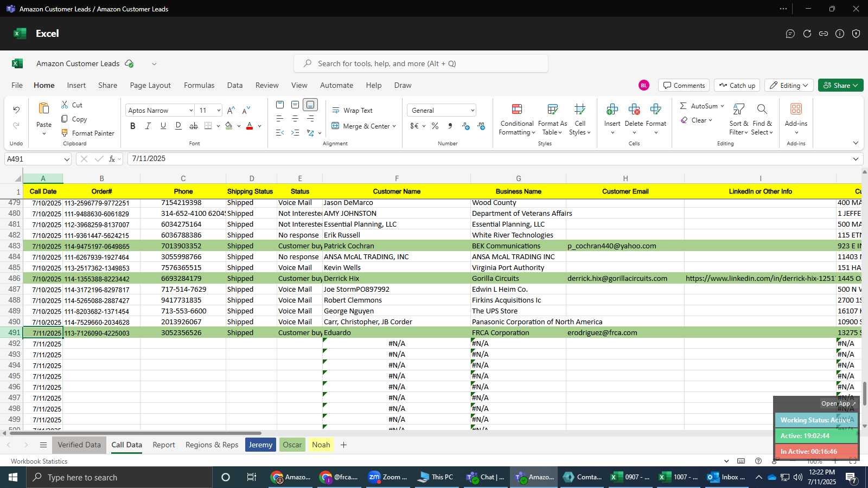
Task: Open the Page Layout ribbon tab
Action: 150,85
